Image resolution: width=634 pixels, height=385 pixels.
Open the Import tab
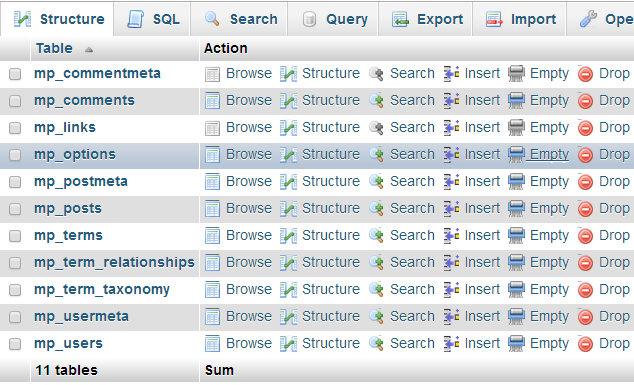521,19
